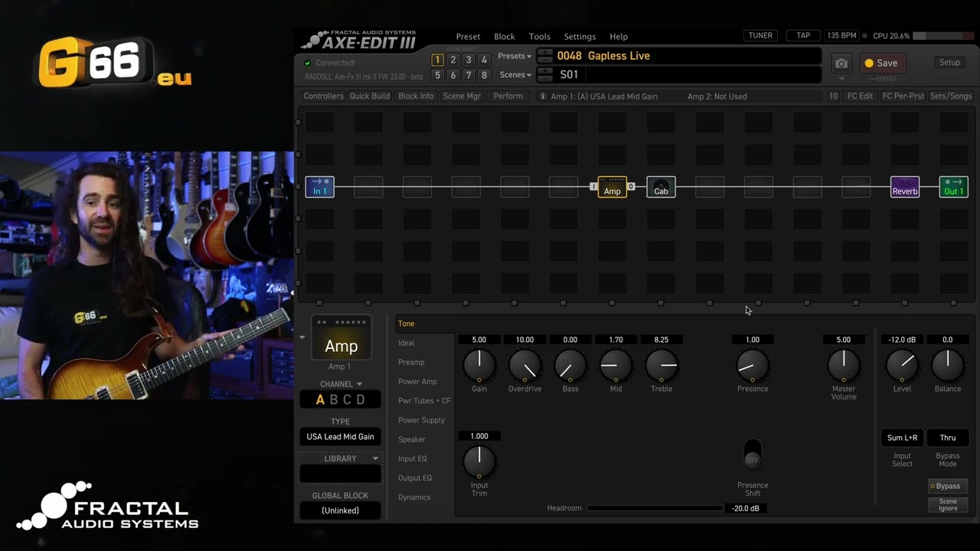Select scene 1 button
The image size is (980, 551).
pos(437,60)
